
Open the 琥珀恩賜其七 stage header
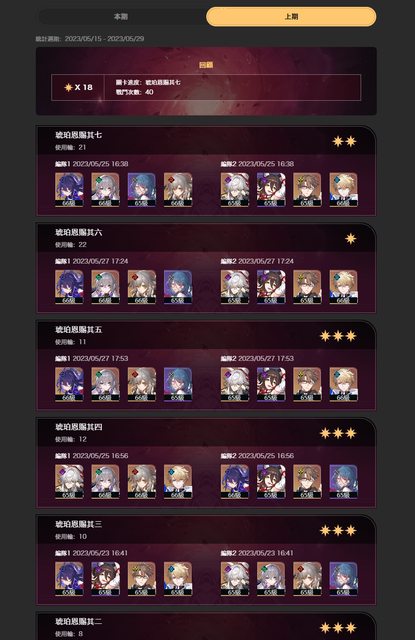coord(206,141)
